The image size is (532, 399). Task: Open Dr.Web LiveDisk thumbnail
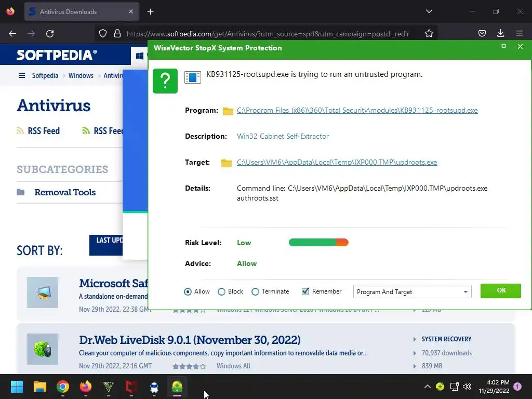[x=43, y=349]
